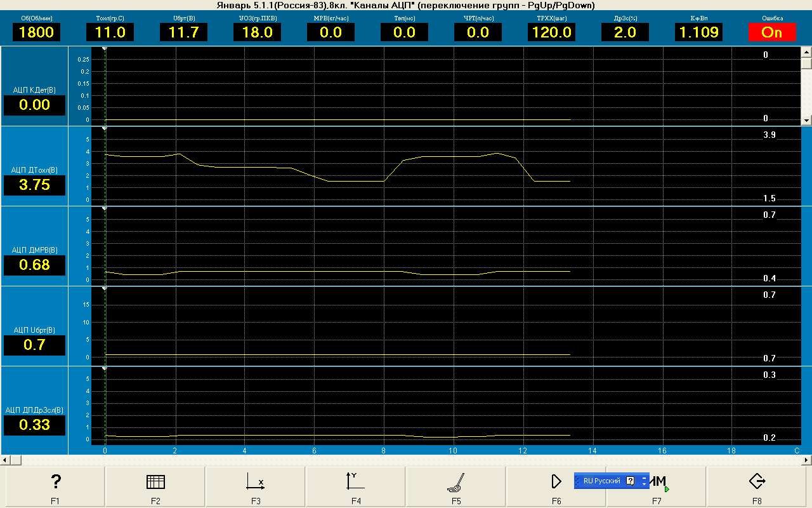Select the АЦП ДТохл value 3.75
This screenshot has width=812, height=508.
point(35,185)
